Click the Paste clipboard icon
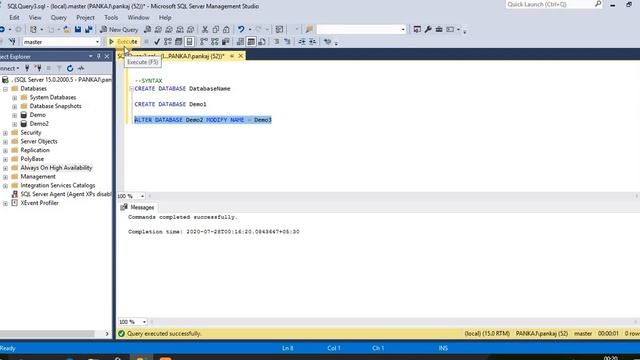The width and height of the screenshot is (640, 360). (x=226, y=29)
